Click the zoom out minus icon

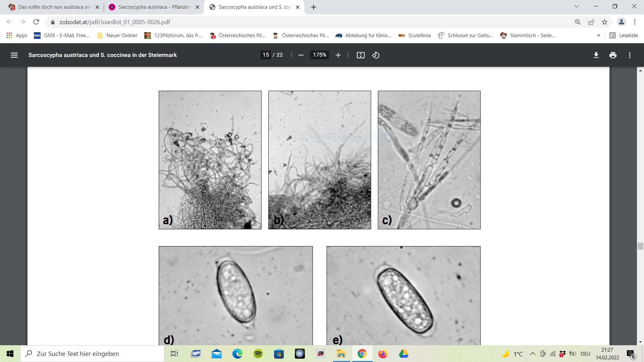[x=301, y=55]
